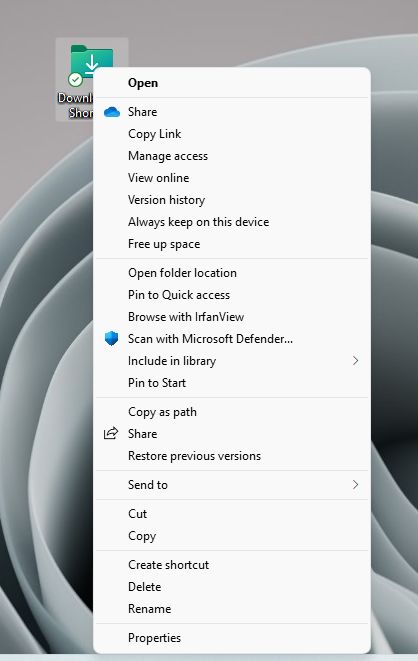The height and width of the screenshot is (661, 418).
Task: Click the Microsoft Defender shield icon
Action: click(x=111, y=339)
